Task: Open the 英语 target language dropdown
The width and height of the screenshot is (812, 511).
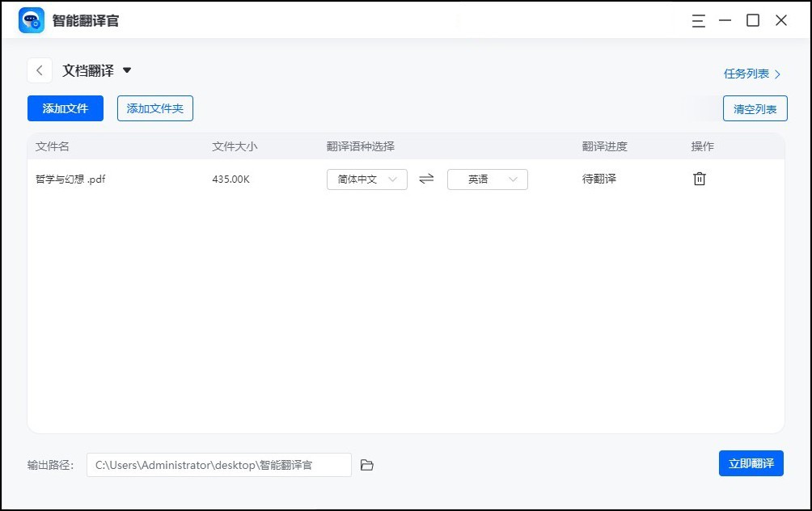Action: click(x=487, y=179)
